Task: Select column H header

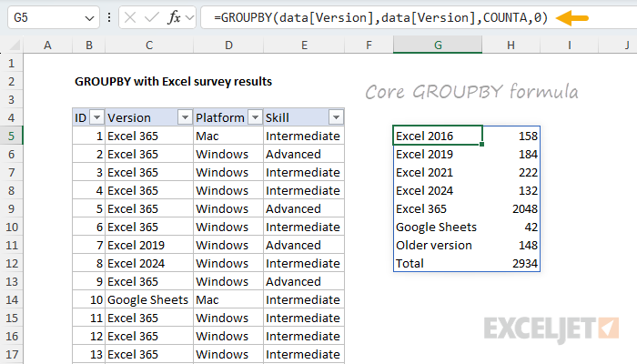Action: coord(511,45)
